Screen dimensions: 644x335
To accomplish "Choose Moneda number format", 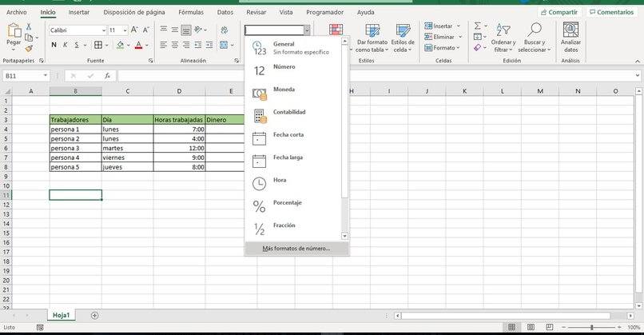I will (293, 94).
